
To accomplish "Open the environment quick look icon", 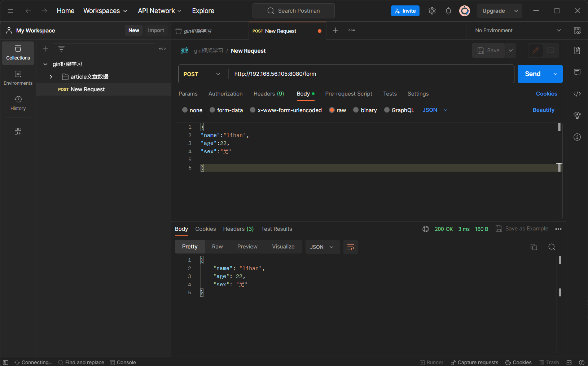I will (x=577, y=30).
